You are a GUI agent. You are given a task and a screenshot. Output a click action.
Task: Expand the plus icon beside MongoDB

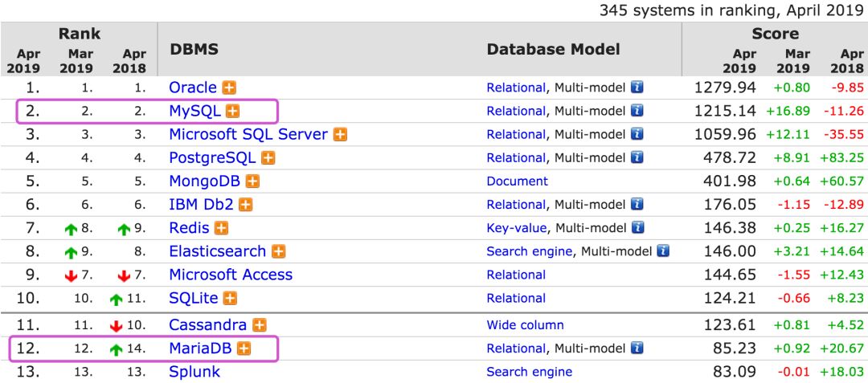click(x=252, y=181)
